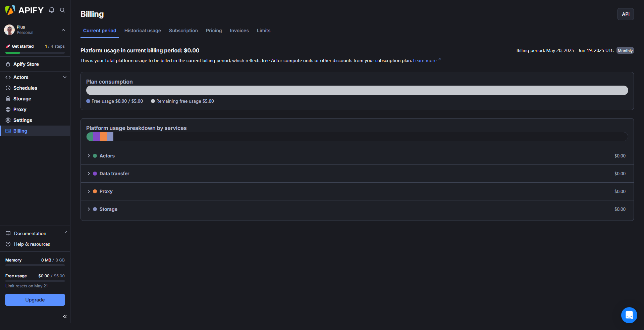Collapse the sidebar with double-chevron icon

(x=65, y=317)
